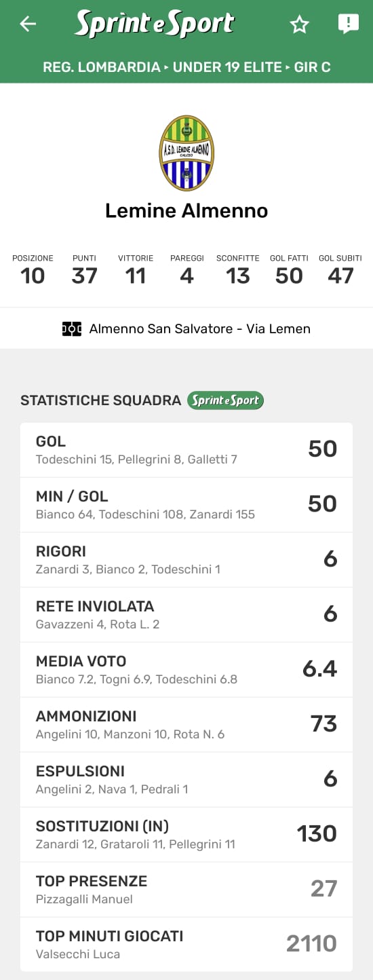Expand the MIN / GOL row
Screen dimensions: 373x980
click(186, 505)
